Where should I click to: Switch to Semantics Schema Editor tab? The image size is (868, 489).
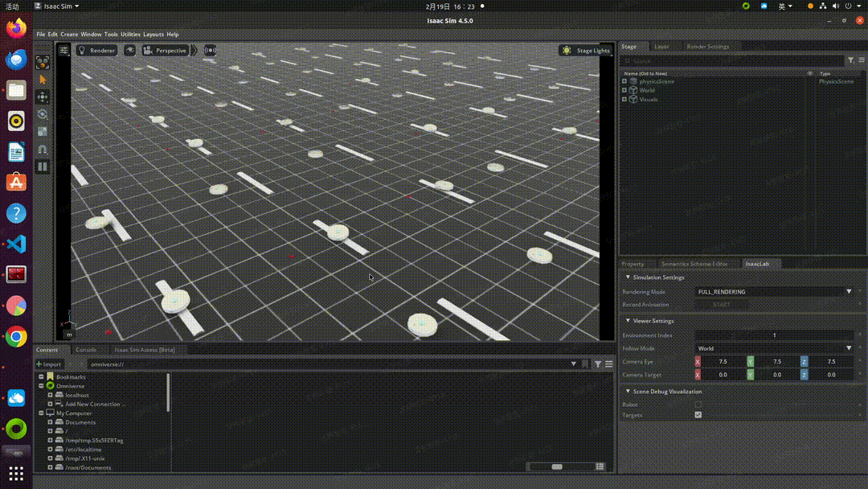[694, 264]
